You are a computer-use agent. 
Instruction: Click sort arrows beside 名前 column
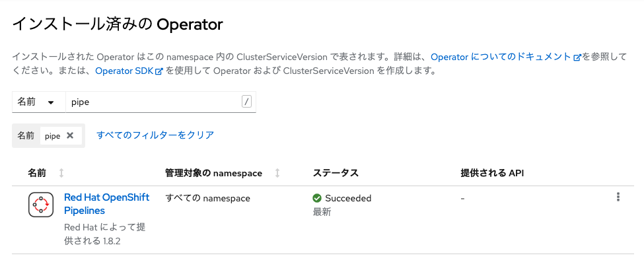[61, 174]
